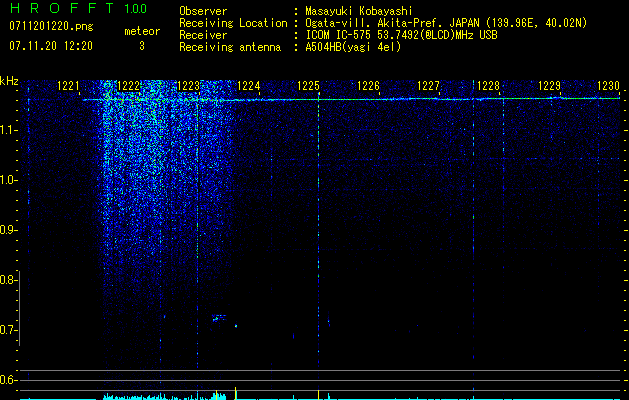629x400 pixels.
Task: Click the A504HB(yagi 4el) antenna text
Action: [x=353, y=47]
